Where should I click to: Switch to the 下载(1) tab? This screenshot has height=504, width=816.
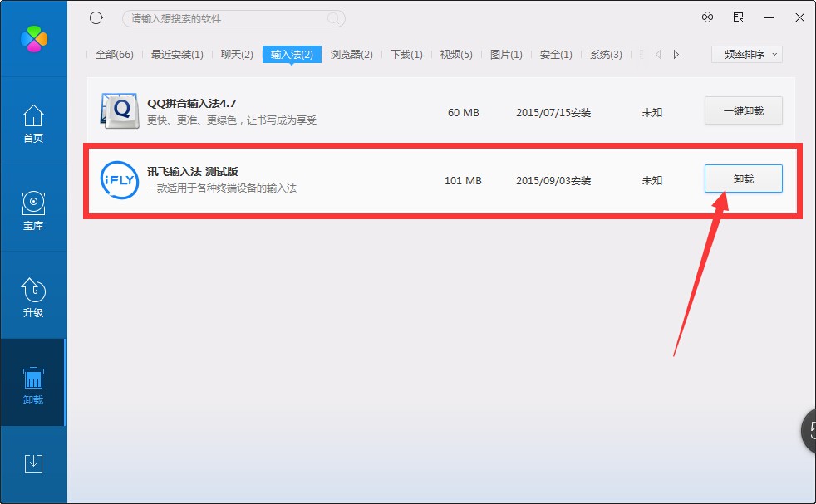406,55
